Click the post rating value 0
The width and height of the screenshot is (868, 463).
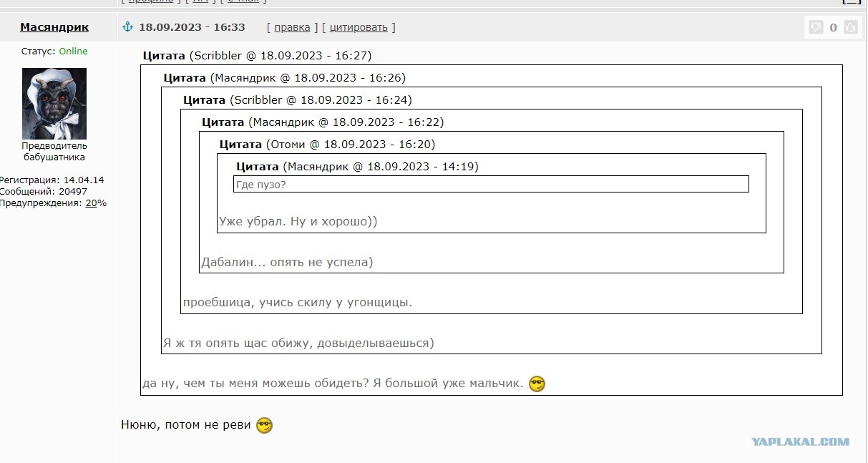(833, 28)
